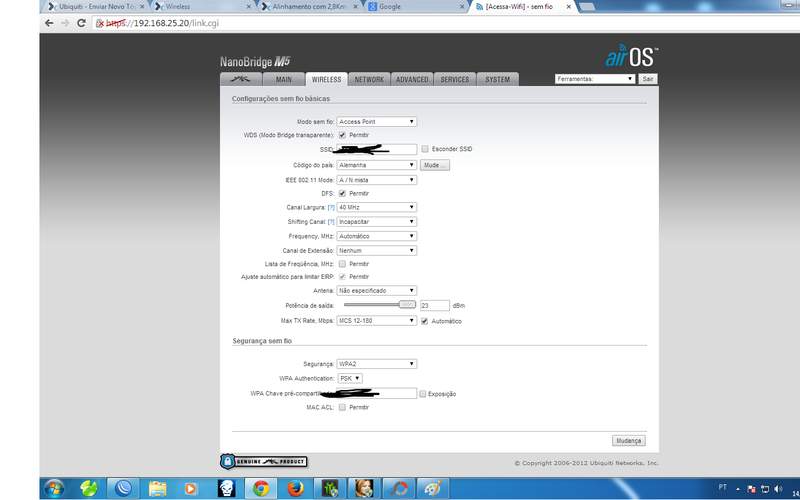Open the ADVANCED tab
The image size is (800, 500).
tap(412, 79)
